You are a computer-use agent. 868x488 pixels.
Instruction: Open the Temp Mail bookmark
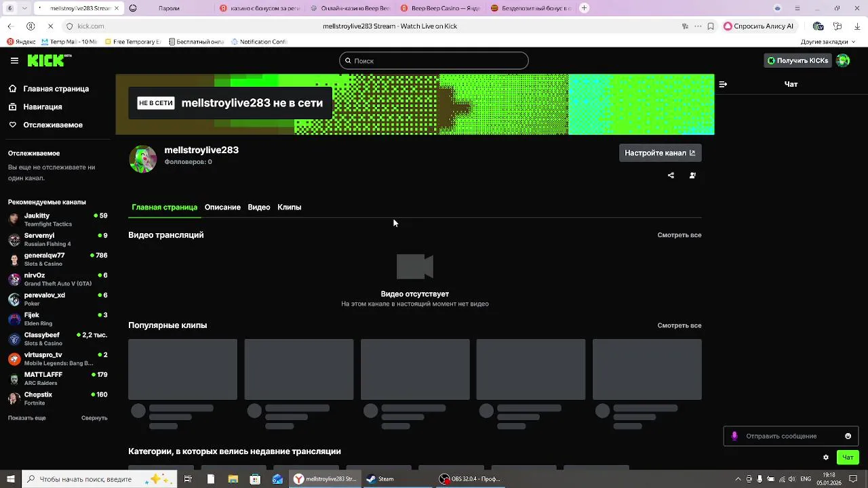(x=69, y=42)
